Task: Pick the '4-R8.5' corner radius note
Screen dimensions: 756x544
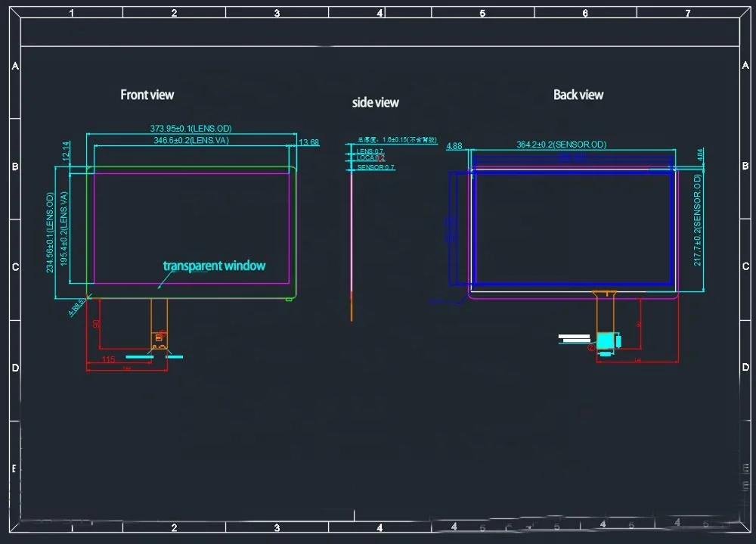Action: pyautogui.click(x=76, y=307)
